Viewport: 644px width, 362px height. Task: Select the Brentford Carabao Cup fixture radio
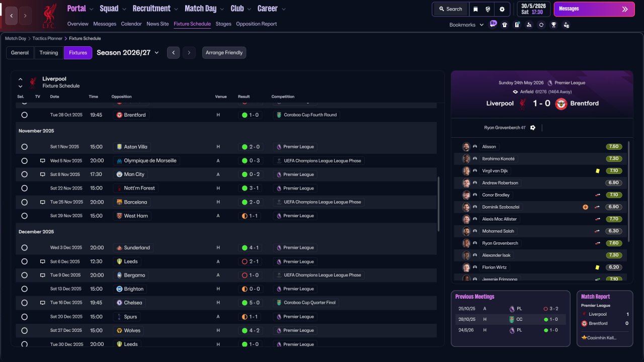click(24, 115)
